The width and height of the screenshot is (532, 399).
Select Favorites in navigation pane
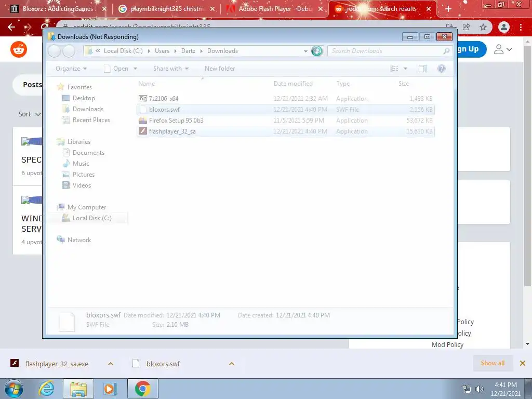point(79,87)
